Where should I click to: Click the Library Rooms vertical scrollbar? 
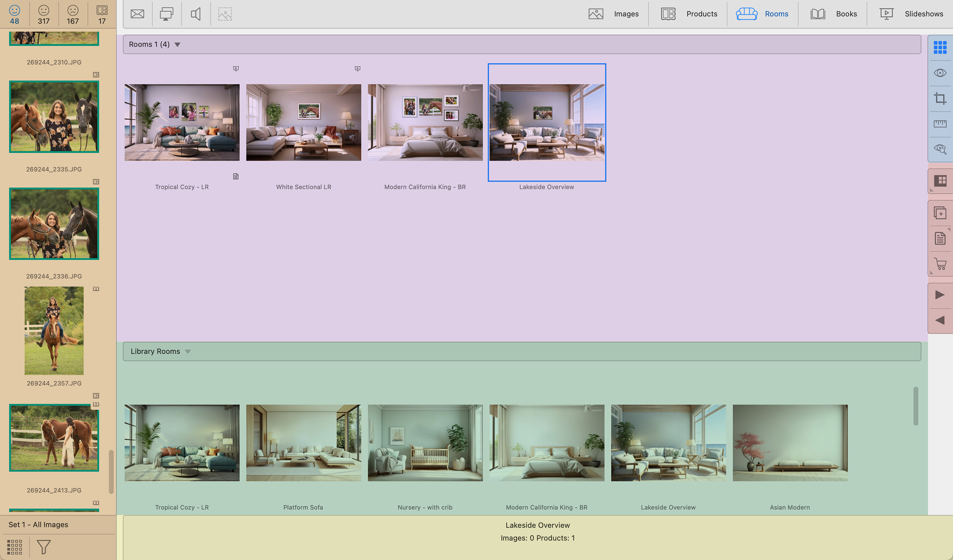(916, 406)
